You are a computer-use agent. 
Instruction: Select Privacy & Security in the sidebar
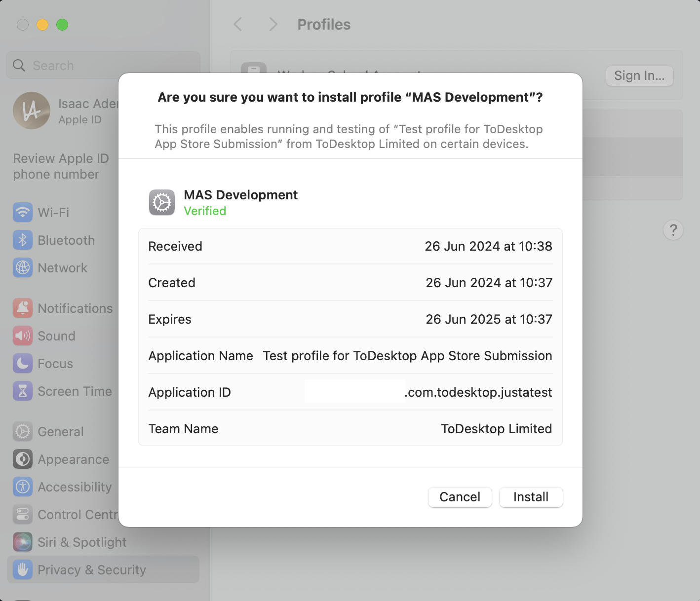coord(91,569)
